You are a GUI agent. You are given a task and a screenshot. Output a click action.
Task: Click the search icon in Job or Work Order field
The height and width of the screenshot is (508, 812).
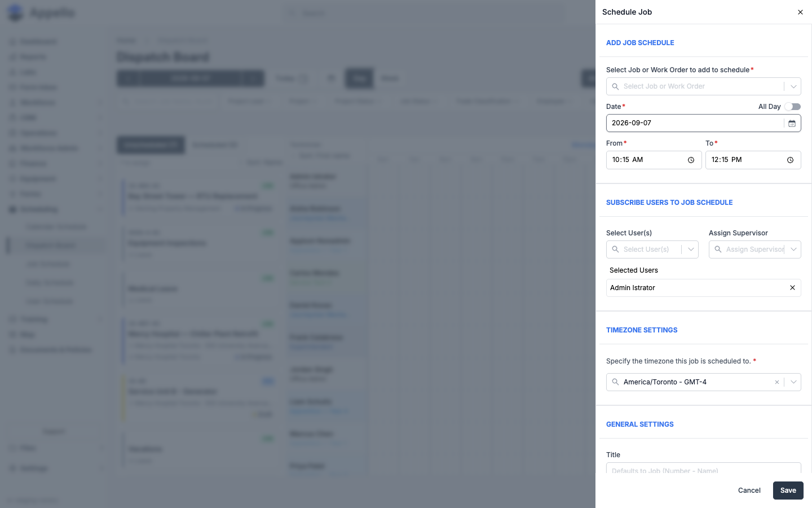(615, 86)
